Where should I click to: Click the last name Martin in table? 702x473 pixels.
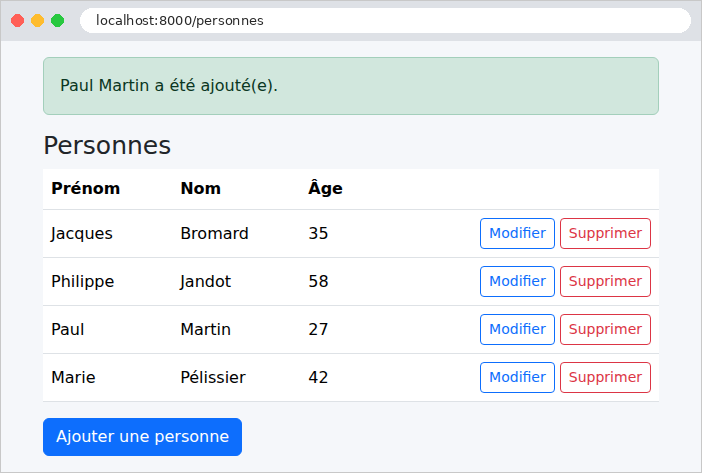[x=205, y=329]
